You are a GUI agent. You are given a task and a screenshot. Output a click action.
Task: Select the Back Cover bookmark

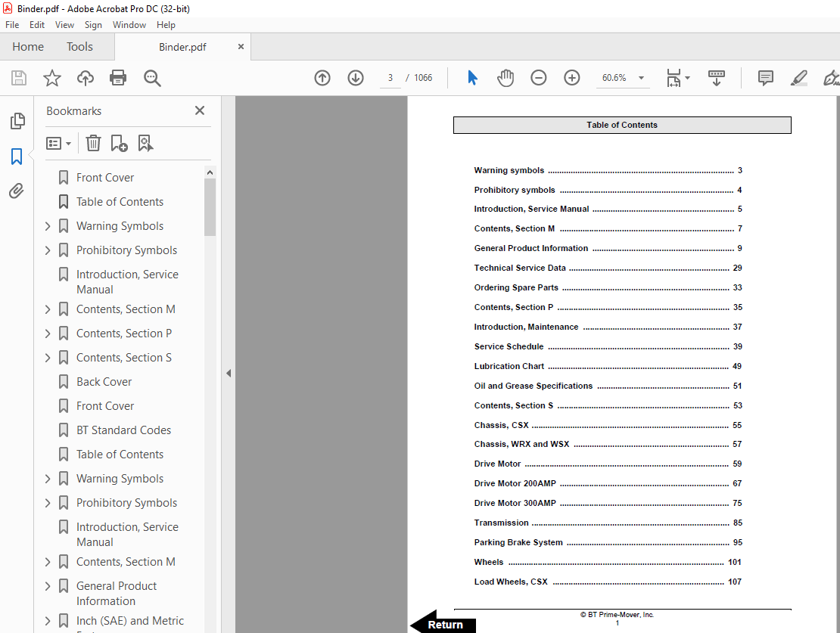pos(104,382)
